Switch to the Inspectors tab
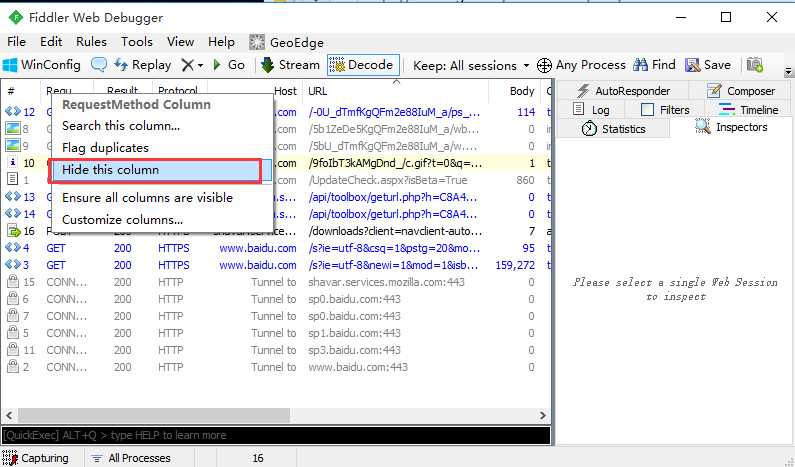 pos(731,127)
